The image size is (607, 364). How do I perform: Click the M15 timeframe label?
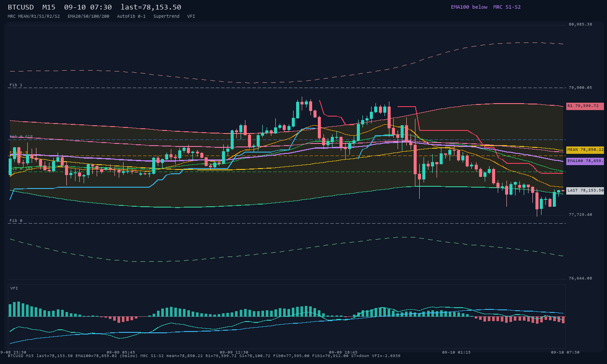pos(49,7)
